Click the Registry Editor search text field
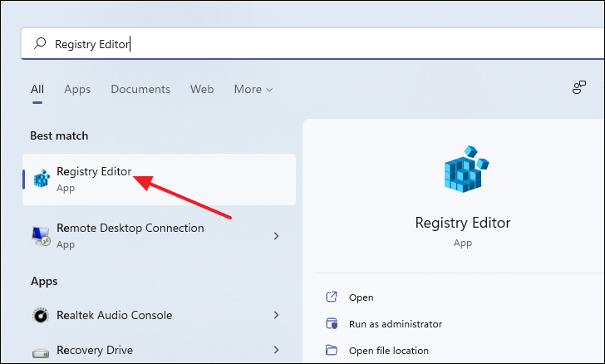605x364 pixels. pyautogui.click(x=312, y=43)
